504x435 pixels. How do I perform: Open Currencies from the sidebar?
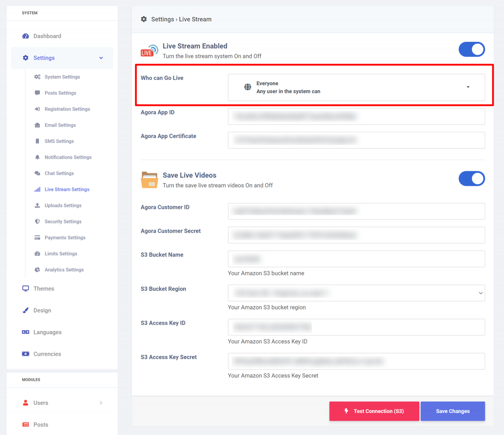[62, 354]
